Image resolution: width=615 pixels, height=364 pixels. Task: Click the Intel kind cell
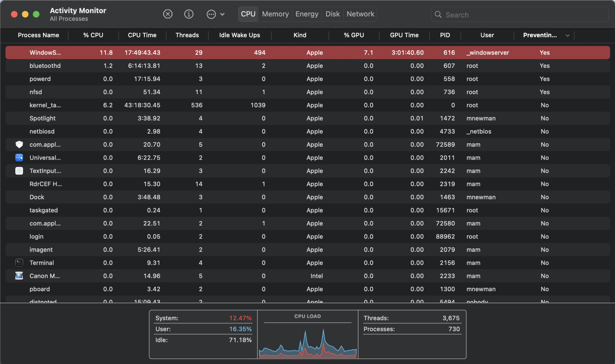click(x=316, y=276)
